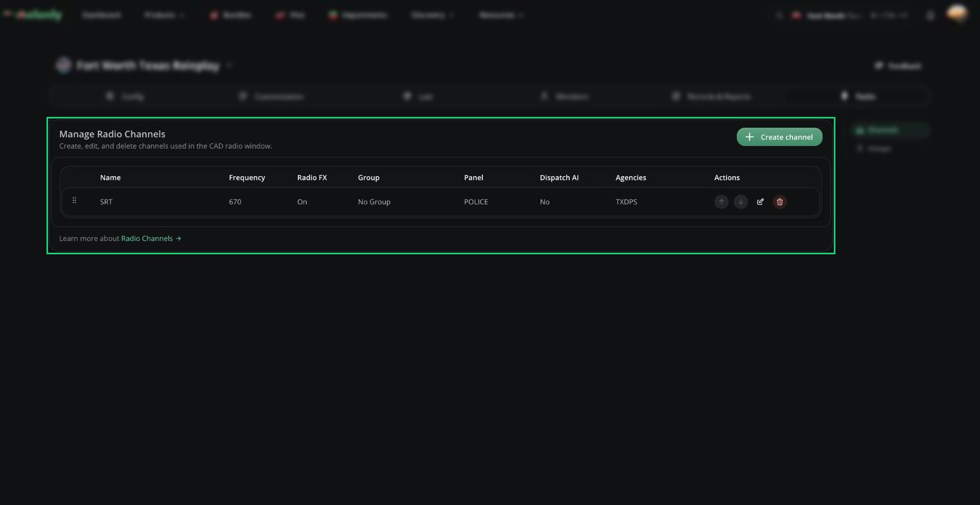Grab the drag handle on the SRT row
This screenshot has height=505, width=980.
75,201
